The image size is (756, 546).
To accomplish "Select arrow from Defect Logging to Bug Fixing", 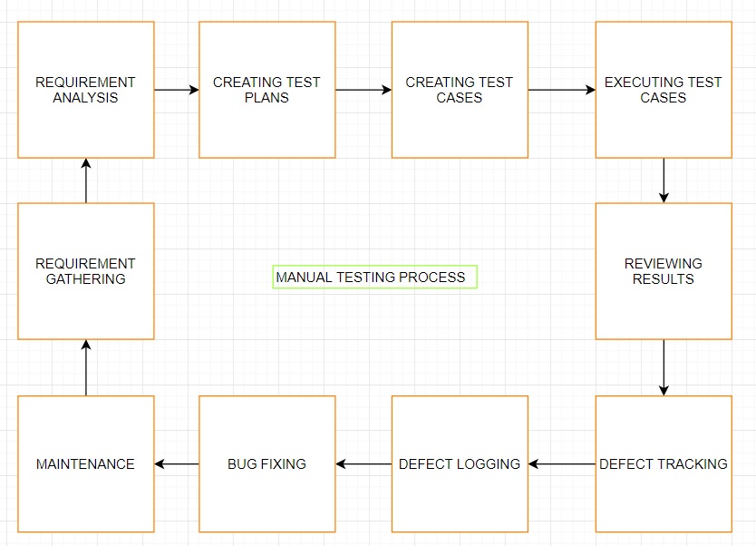I will click(363, 463).
